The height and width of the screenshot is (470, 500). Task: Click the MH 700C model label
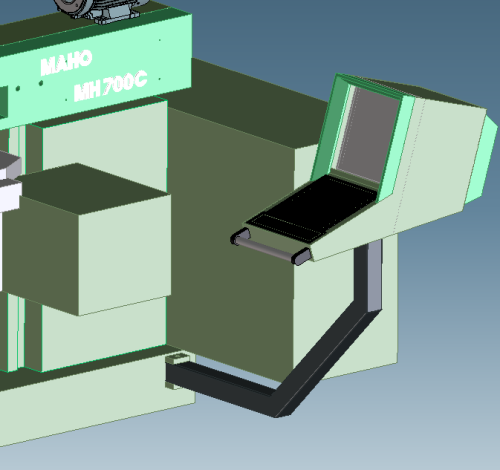(x=110, y=86)
